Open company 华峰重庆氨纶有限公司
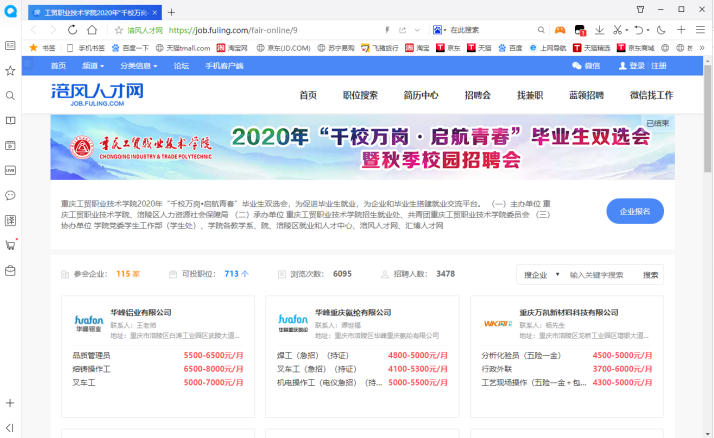714x438 pixels. point(353,312)
